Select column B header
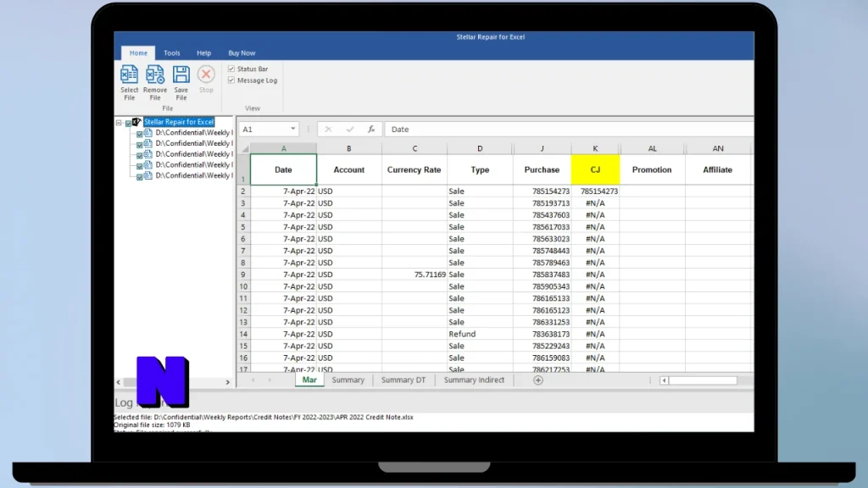 pyautogui.click(x=348, y=149)
